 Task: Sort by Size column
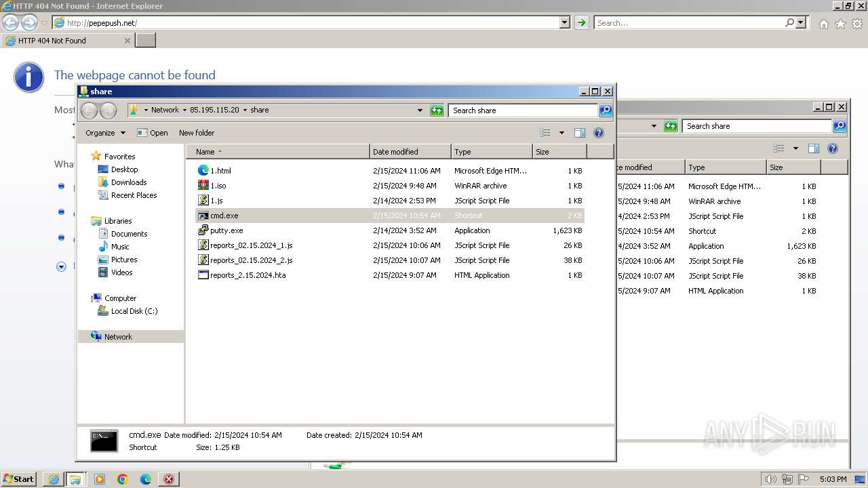click(560, 152)
